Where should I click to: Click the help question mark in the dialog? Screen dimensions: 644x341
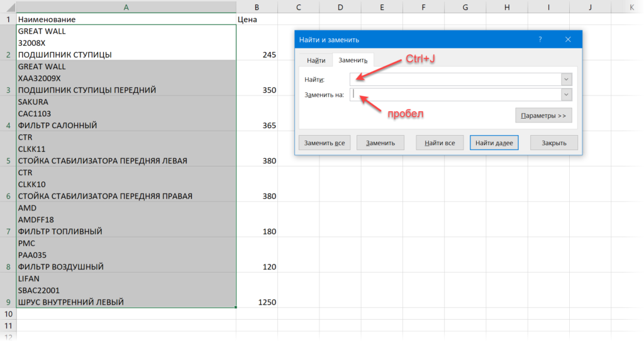pos(540,40)
